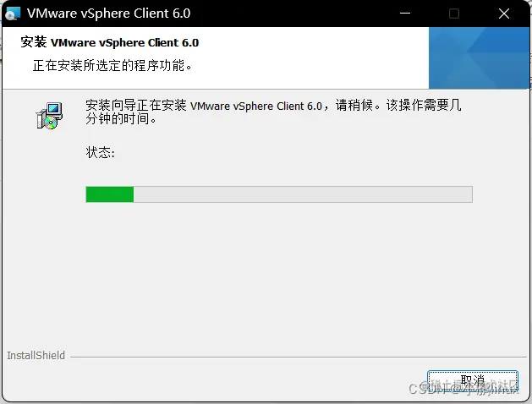Click the blue banner graphic in header
The height and width of the screenshot is (404, 532).
[x=479, y=58]
